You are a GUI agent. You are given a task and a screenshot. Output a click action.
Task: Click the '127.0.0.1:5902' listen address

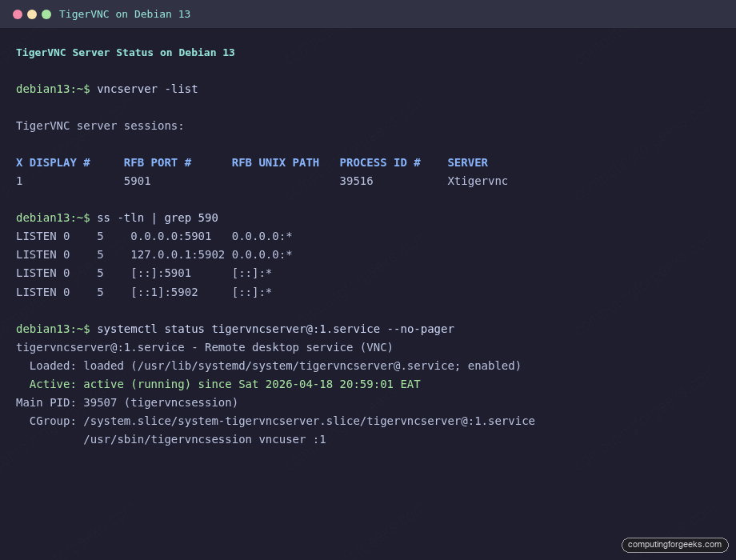click(178, 255)
